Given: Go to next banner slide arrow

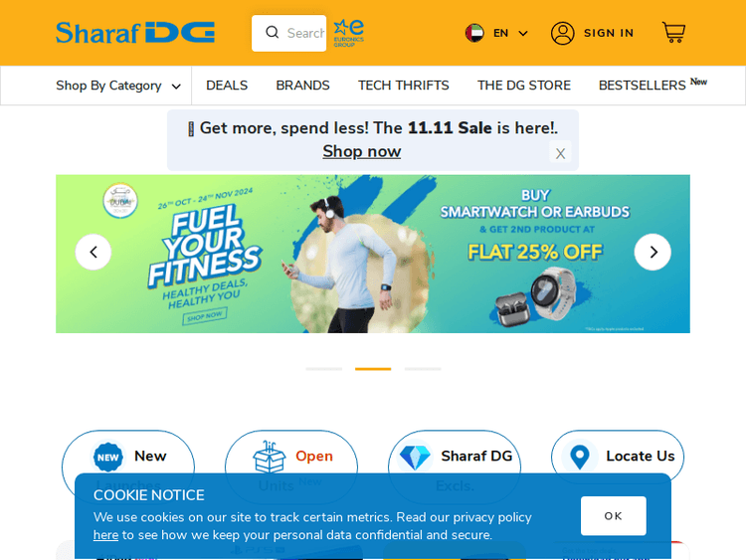Looking at the screenshot, I should (x=653, y=252).
